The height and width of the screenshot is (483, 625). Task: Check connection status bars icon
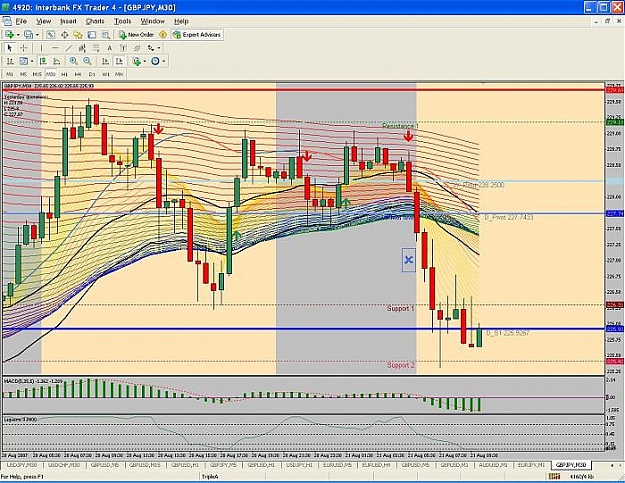click(554, 476)
